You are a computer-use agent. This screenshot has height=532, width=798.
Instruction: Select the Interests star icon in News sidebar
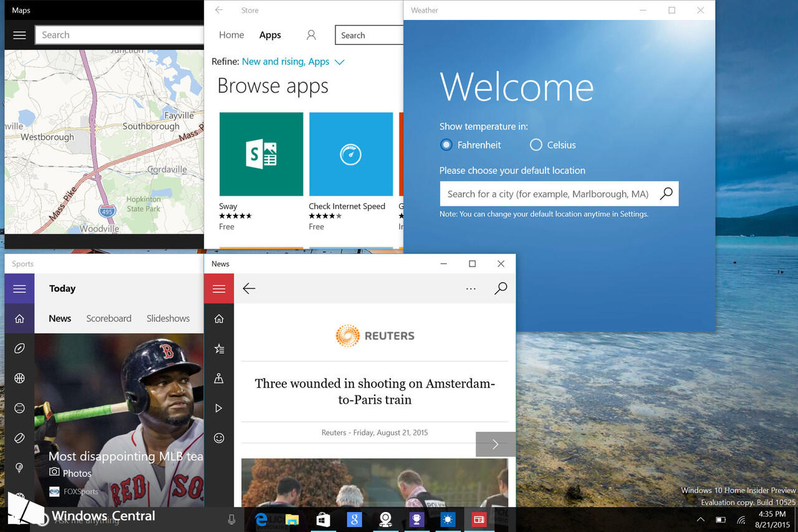(219, 348)
